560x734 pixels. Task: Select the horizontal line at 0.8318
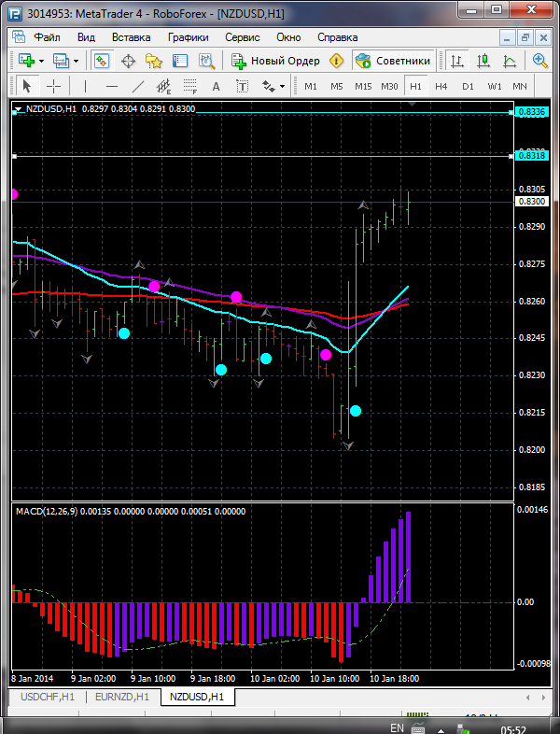[x=262, y=156]
